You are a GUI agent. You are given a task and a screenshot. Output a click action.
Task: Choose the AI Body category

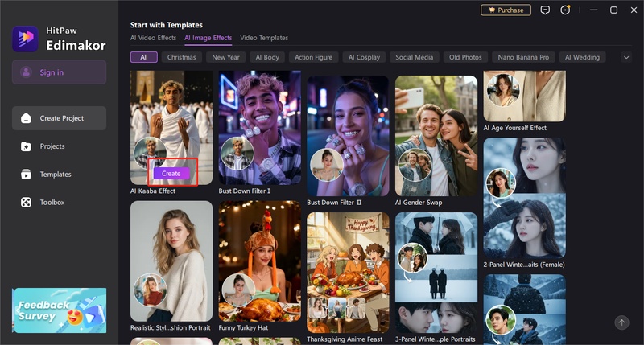coord(267,57)
